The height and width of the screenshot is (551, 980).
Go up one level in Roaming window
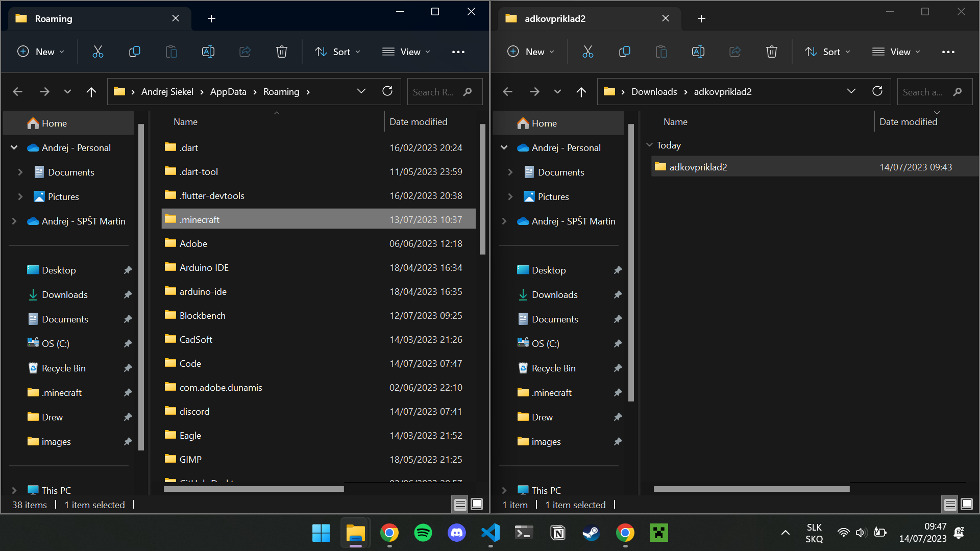tap(91, 92)
